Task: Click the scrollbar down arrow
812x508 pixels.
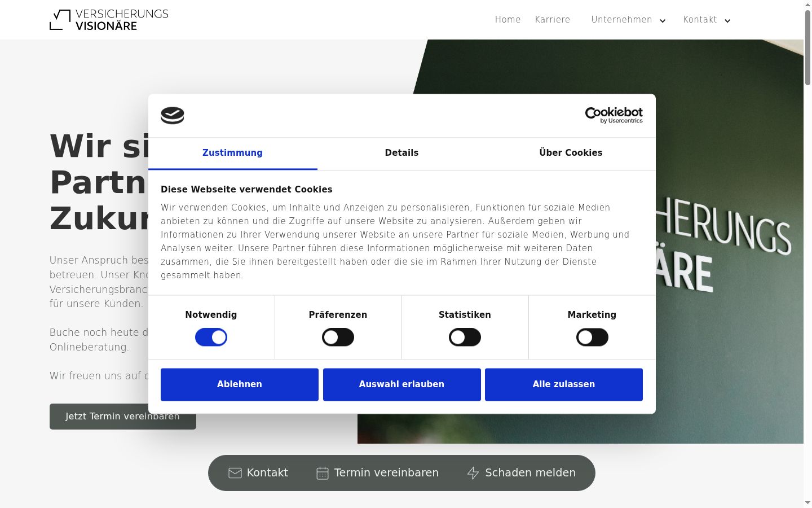Action: coord(807,503)
